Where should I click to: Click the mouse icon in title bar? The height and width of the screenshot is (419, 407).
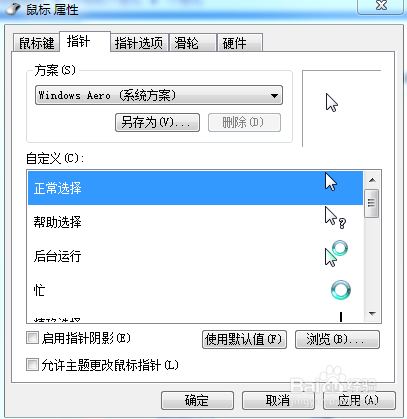(14, 9)
